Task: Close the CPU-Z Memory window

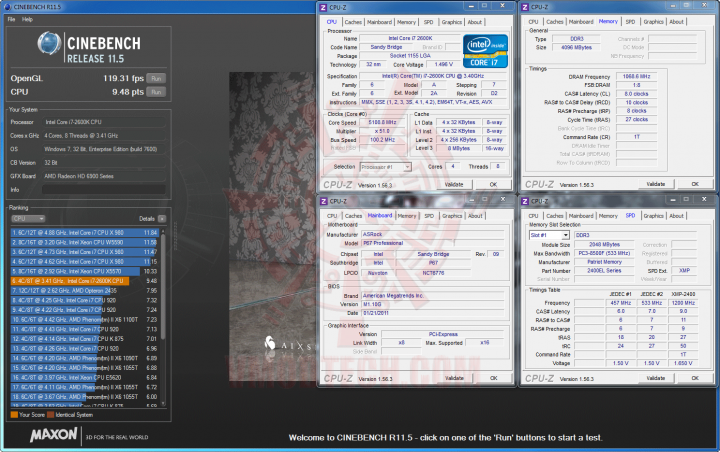Action: tap(704, 5)
